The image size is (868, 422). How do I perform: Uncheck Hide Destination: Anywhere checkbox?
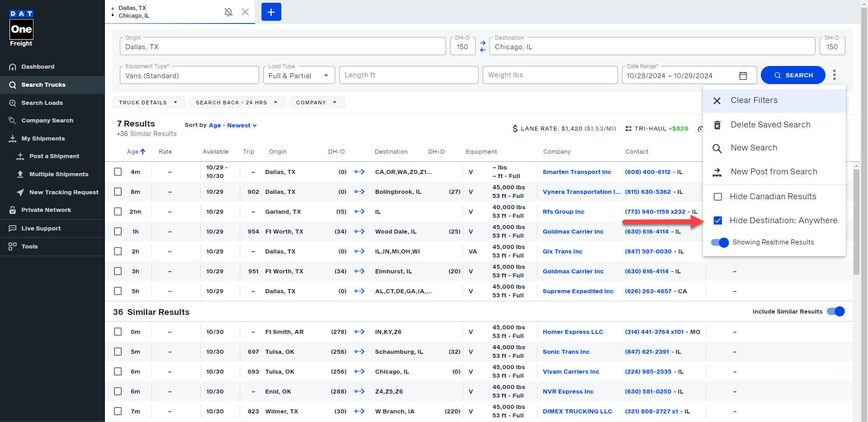point(718,220)
